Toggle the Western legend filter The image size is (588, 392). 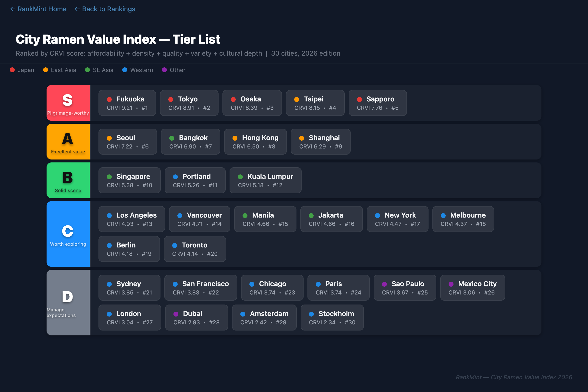[x=137, y=70]
